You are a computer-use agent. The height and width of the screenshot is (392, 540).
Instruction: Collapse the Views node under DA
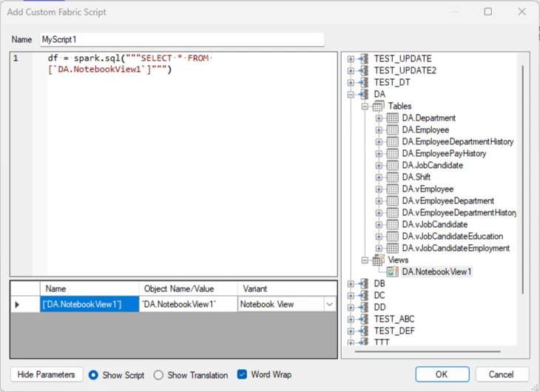[x=365, y=260]
